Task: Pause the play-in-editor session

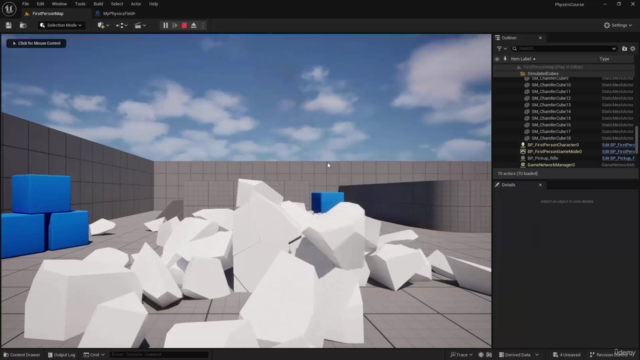Action: (x=165, y=25)
